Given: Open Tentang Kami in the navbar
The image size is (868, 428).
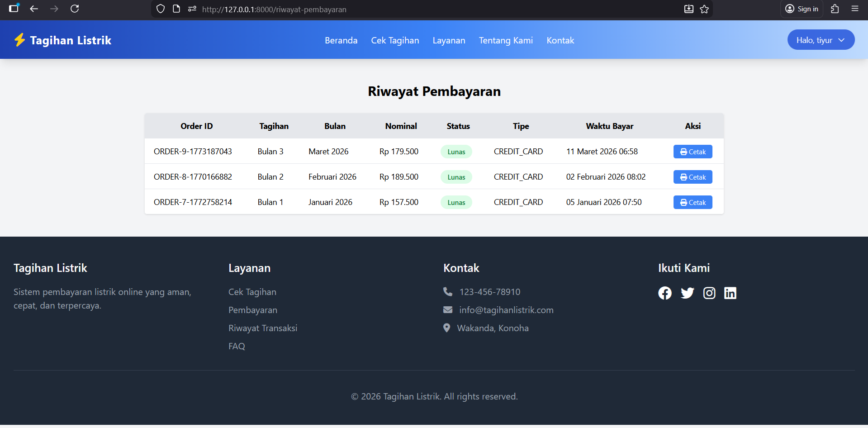Looking at the screenshot, I should coord(506,40).
